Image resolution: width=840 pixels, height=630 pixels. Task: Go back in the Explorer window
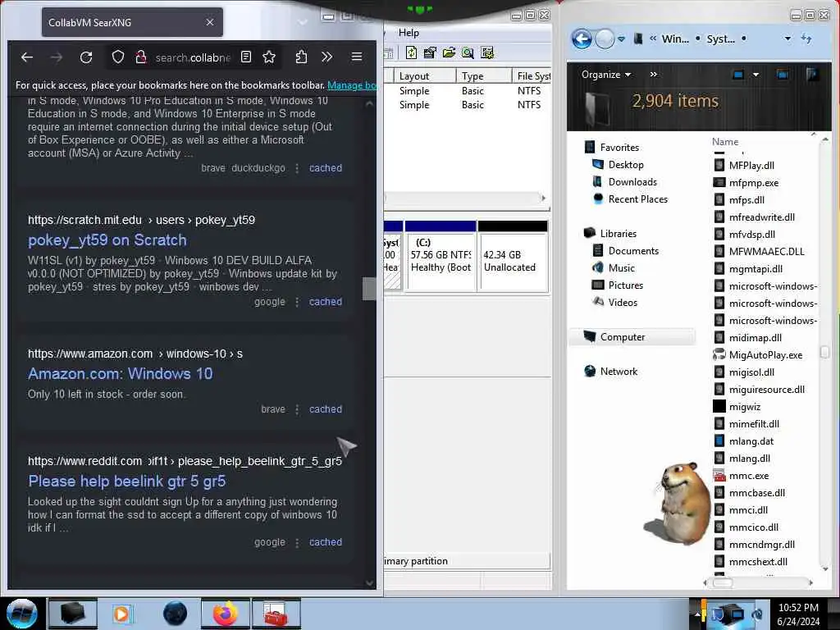(582, 39)
